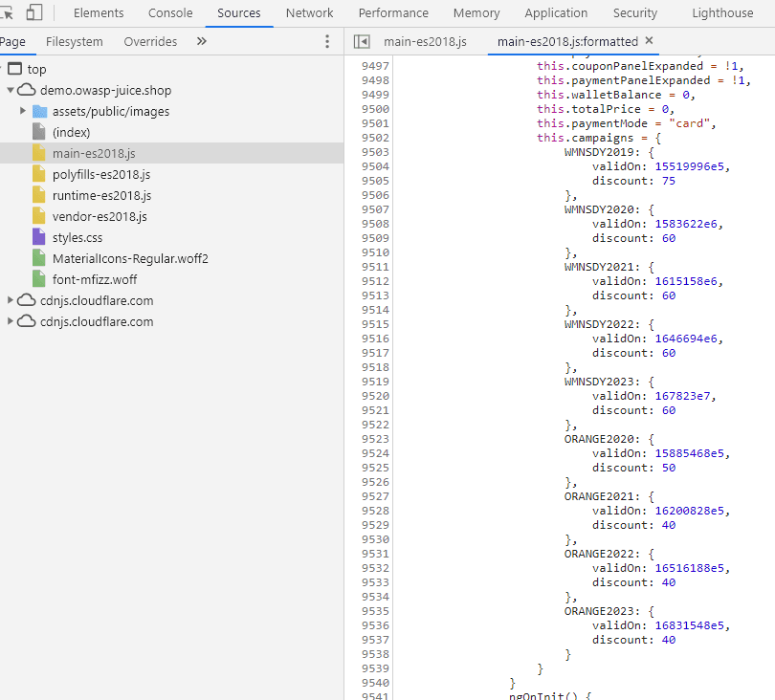Click the this.couponPanelExpanded code line
The height and width of the screenshot is (700, 775).
[x=640, y=66]
